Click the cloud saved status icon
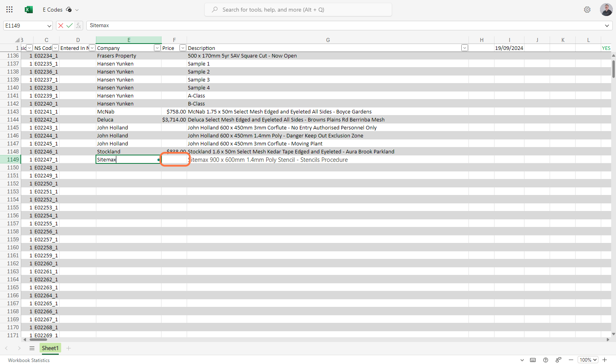 (69, 10)
